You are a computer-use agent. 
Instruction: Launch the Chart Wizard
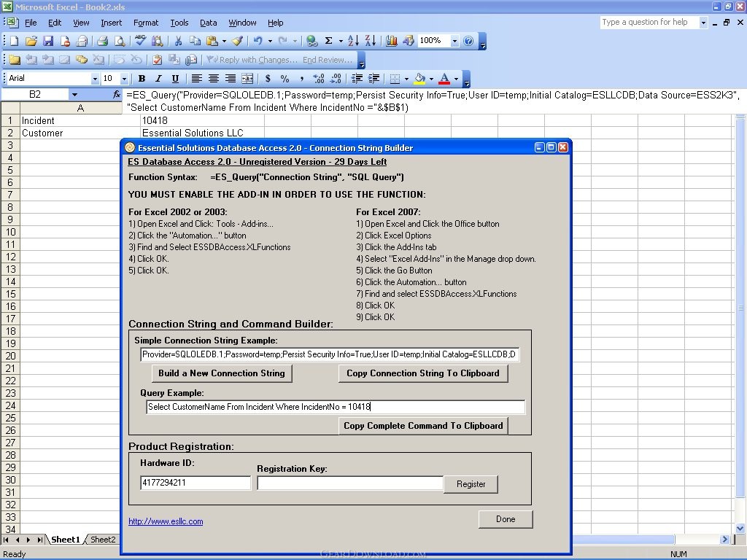point(392,42)
